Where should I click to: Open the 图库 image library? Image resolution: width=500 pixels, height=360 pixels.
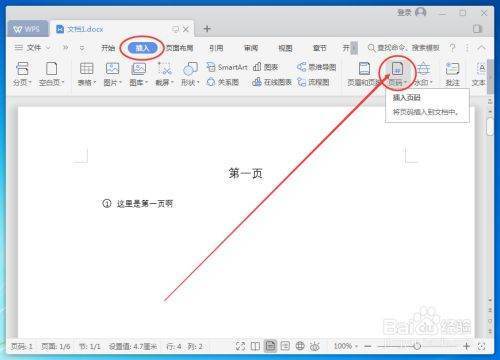(138, 74)
